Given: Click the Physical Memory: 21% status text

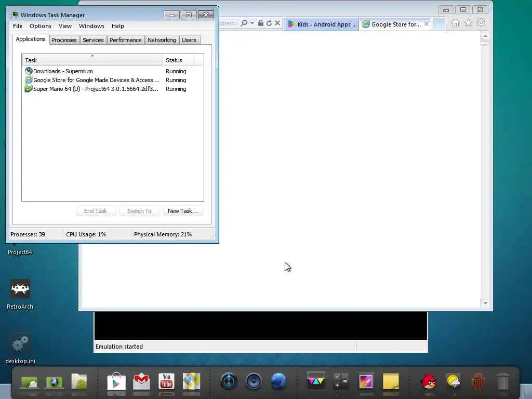Looking at the screenshot, I should (163, 234).
